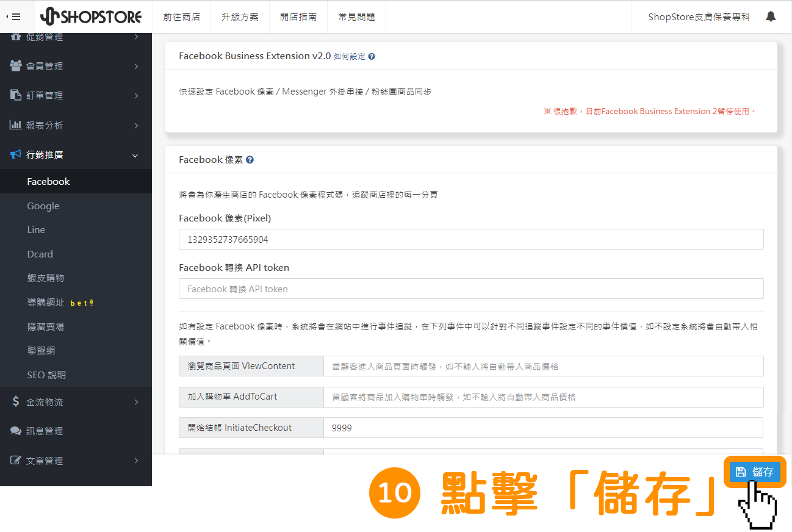Open 升級方案 in top nav
Image resolution: width=792 pixels, height=532 pixels.
tap(240, 16)
